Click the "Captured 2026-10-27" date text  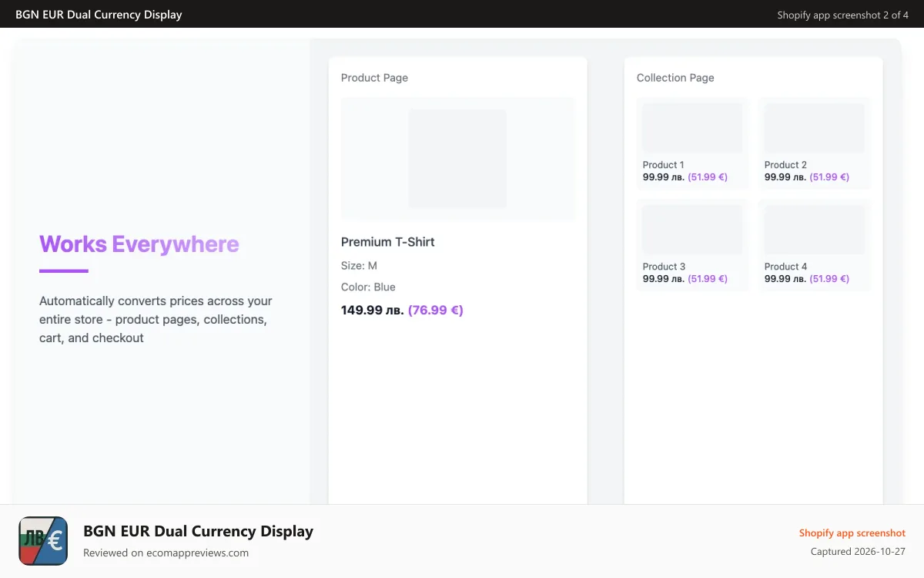(x=858, y=552)
